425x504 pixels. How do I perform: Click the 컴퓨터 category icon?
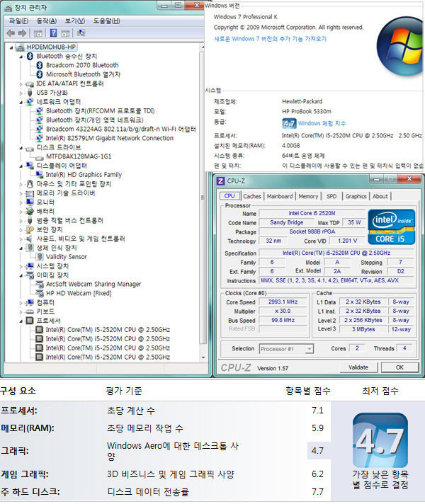30,302
